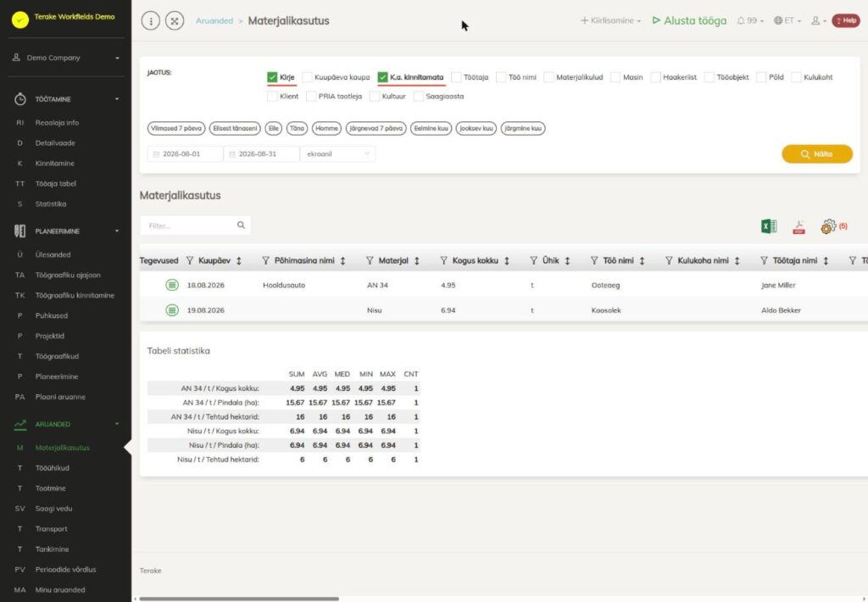Export the table as PDF
The width and height of the screenshot is (868, 602).
click(798, 226)
